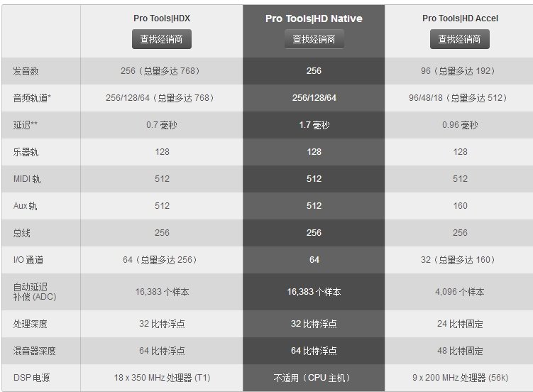Click the 1.7 毫秒 latency cell
This screenshot has width=533, height=392.
point(314,125)
